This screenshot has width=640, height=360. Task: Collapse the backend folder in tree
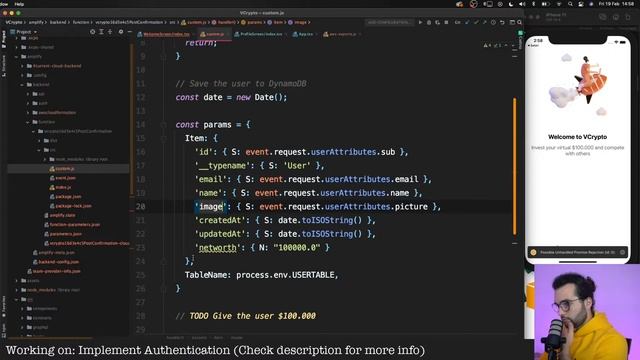point(22,85)
